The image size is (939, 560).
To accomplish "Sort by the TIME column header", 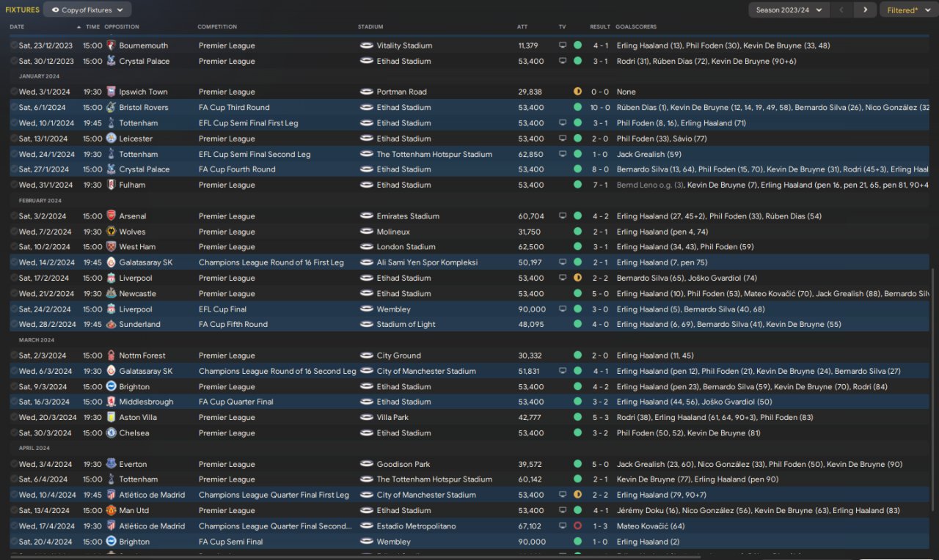I will [x=92, y=27].
